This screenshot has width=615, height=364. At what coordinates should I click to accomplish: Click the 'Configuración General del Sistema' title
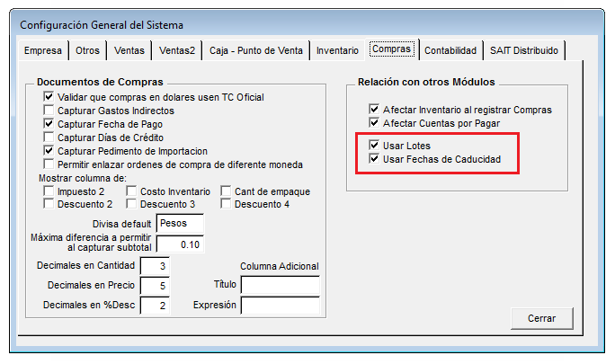[x=102, y=25]
